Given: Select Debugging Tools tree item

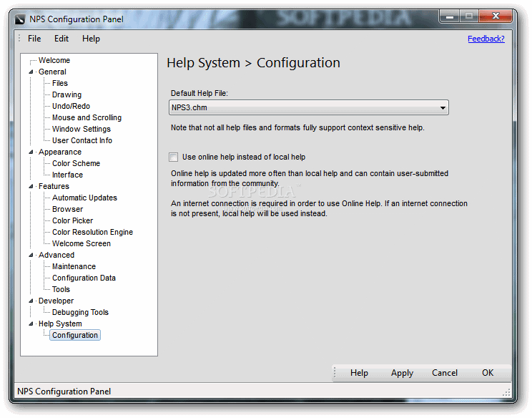Looking at the screenshot, I should coord(80,312).
